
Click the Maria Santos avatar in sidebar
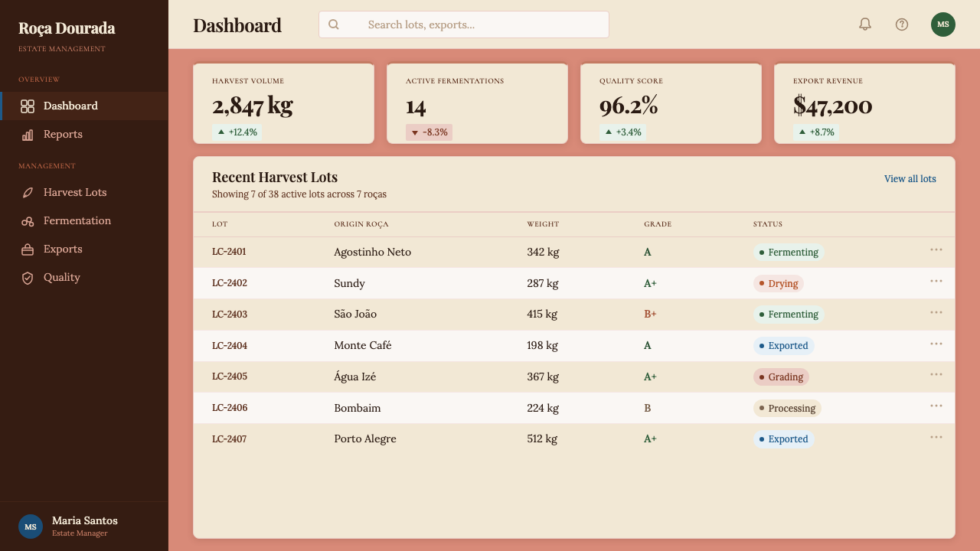click(31, 527)
